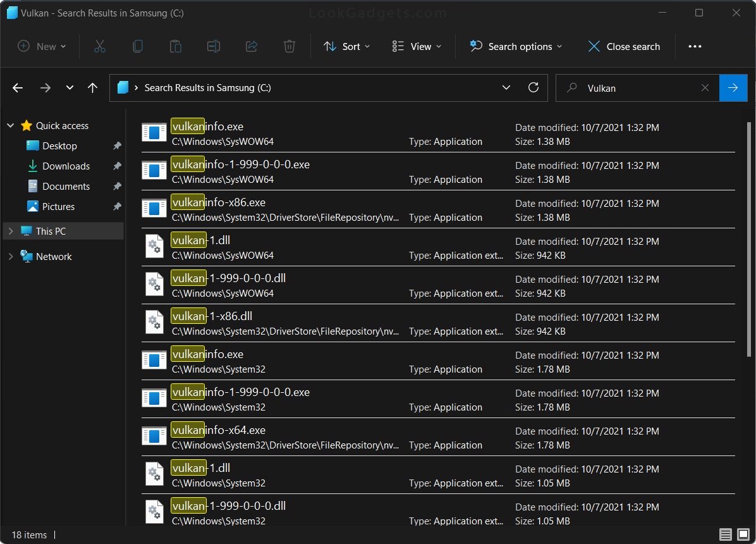Open the New item button

(x=41, y=46)
